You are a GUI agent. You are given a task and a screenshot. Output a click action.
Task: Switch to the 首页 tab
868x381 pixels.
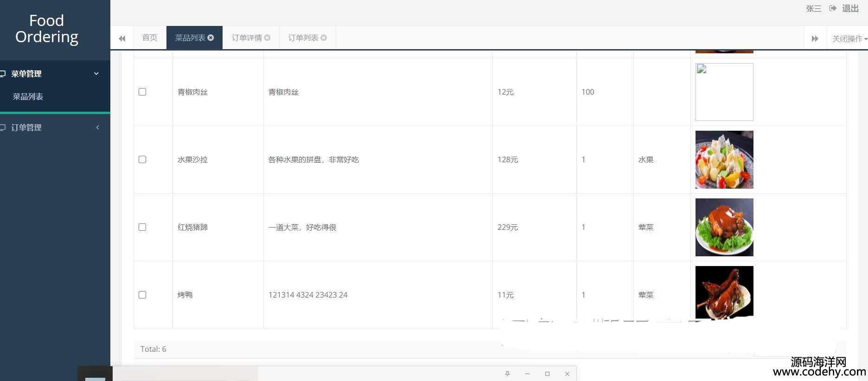point(150,38)
